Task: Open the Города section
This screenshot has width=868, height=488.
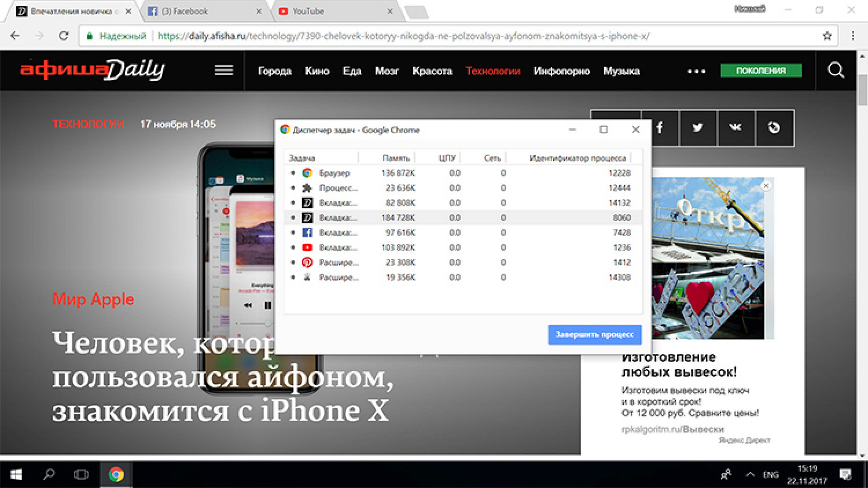Action: click(275, 71)
